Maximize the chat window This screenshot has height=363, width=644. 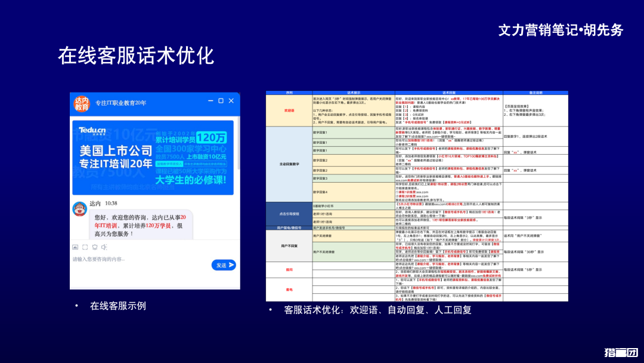pyautogui.click(x=221, y=100)
